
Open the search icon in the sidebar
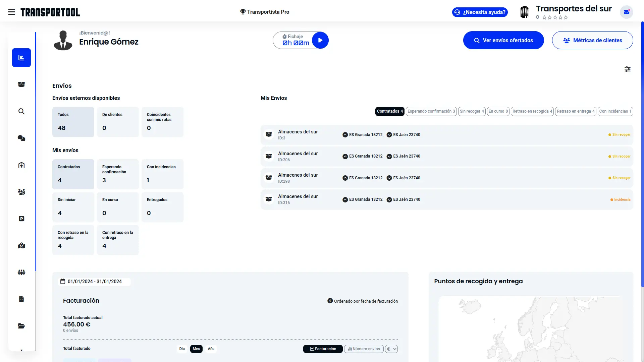point(21,111)
